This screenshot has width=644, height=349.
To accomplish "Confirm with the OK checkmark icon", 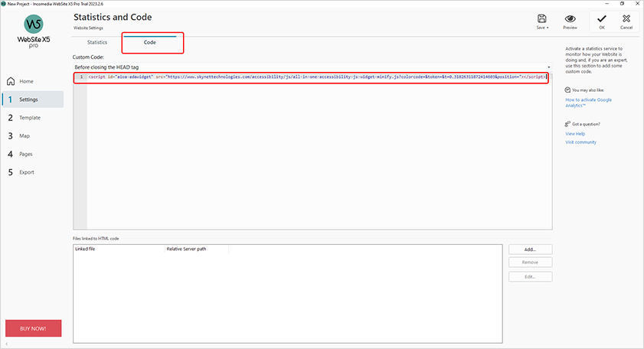I will (x=602, y=18).
